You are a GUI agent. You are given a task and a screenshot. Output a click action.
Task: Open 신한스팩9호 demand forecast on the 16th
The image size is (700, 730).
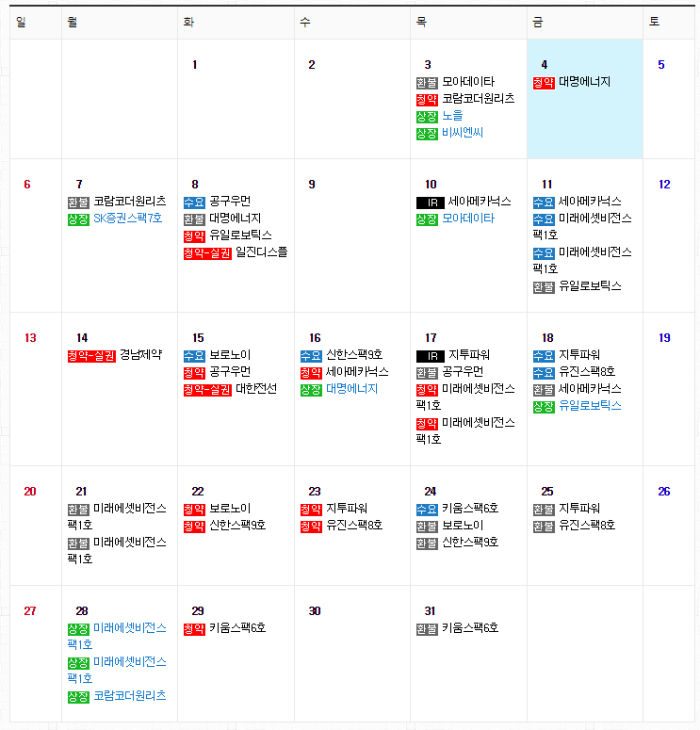pyautogui.click(x=354, y=355)
